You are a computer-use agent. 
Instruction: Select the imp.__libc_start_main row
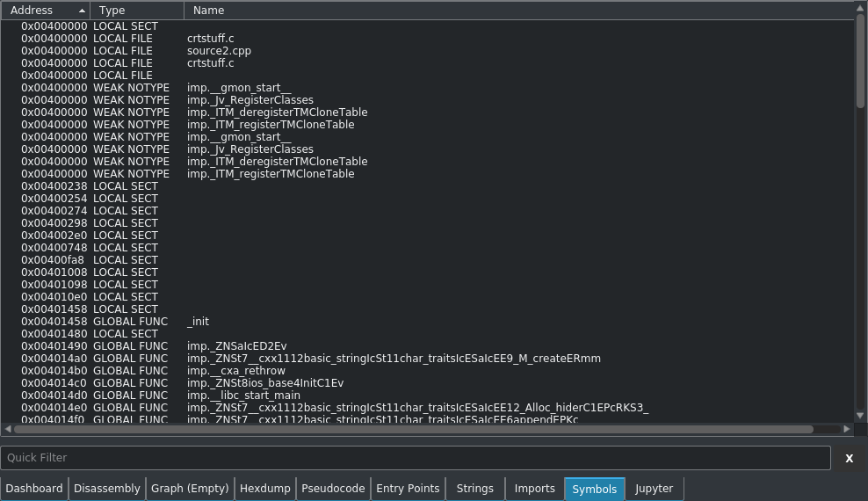(x=427, y=396)
